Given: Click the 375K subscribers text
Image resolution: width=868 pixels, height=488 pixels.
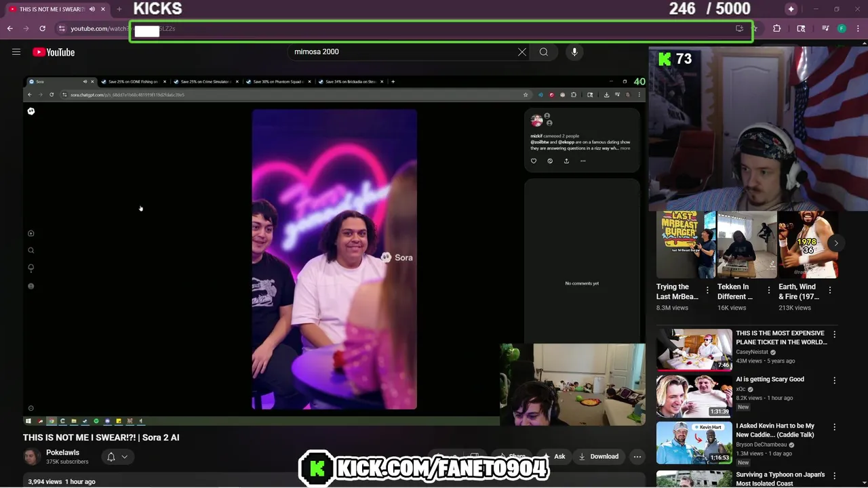Looking at the screenshot, I should coord(67,462).
